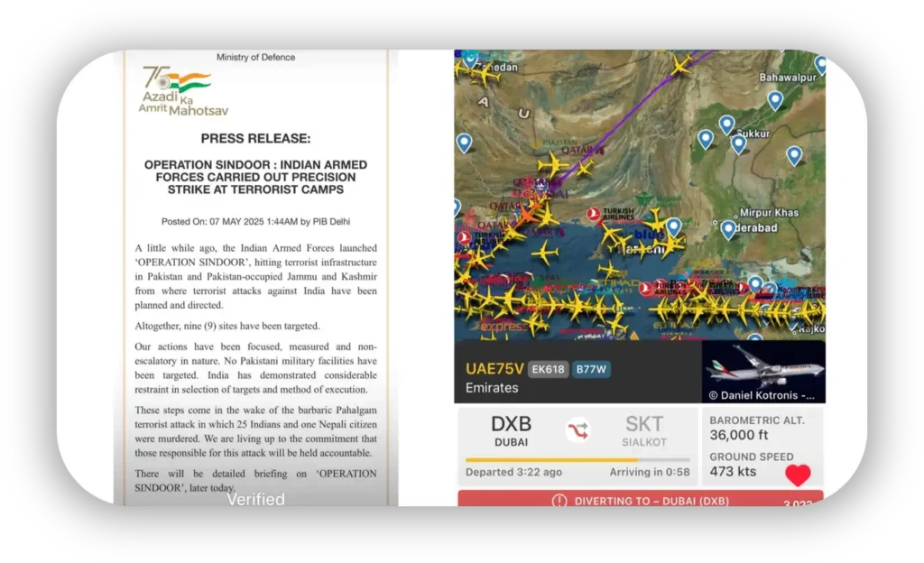This screenshot has width=924, height=563.
Task: Click the Sukkur city label on map
Action: [753, 134]
